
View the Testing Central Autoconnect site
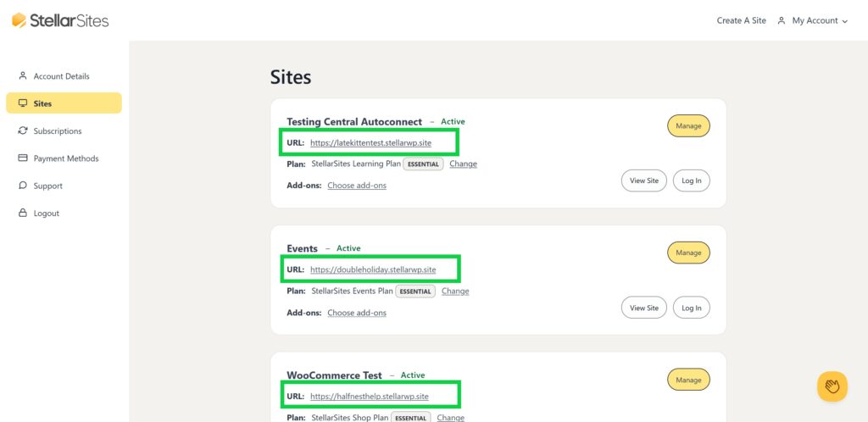(x=644, y=180)
